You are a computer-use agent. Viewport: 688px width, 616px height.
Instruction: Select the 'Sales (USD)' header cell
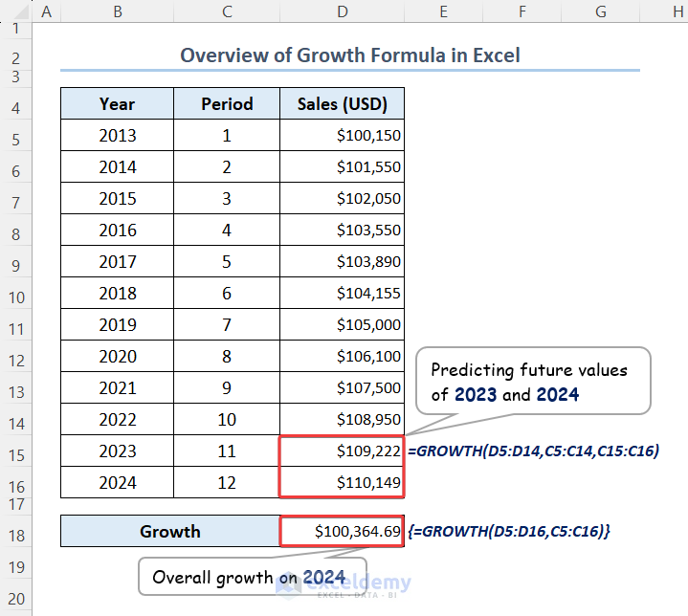[x=343, y=103]
